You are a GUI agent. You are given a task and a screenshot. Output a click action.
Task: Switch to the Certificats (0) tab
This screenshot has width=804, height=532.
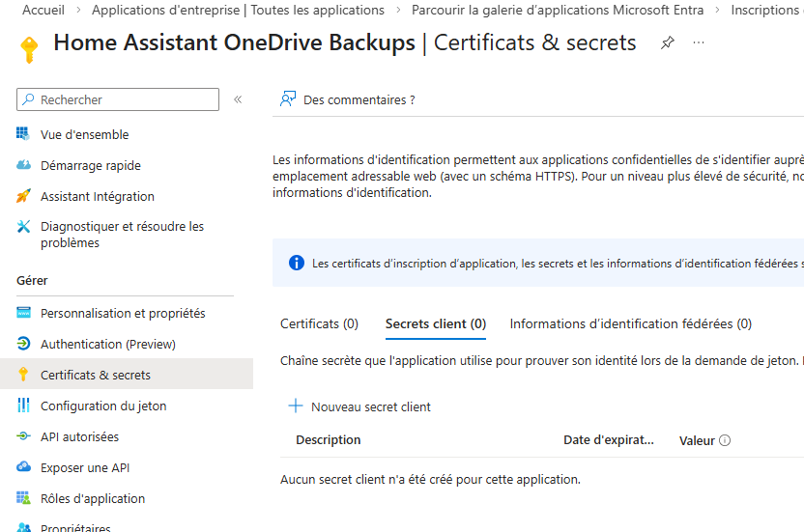coord(319,323)
